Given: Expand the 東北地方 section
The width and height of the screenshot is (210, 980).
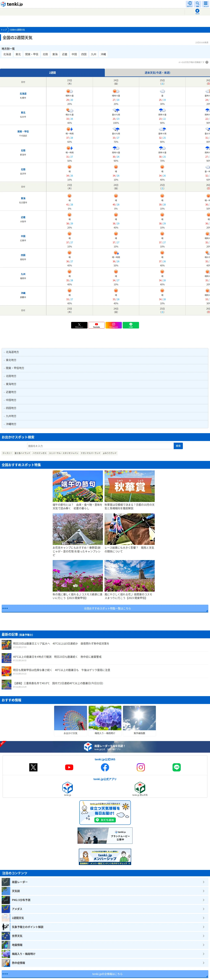Looking at the screenshot, I should [x=105, y=360].
